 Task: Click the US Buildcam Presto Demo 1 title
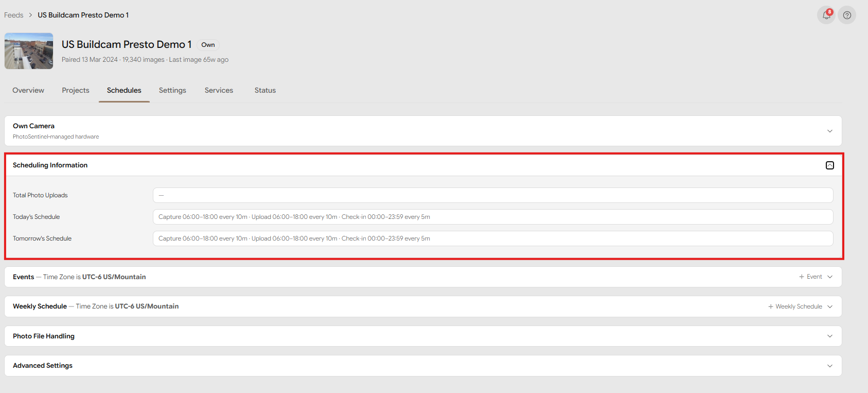pyautogui.click(x=127, y=44)
